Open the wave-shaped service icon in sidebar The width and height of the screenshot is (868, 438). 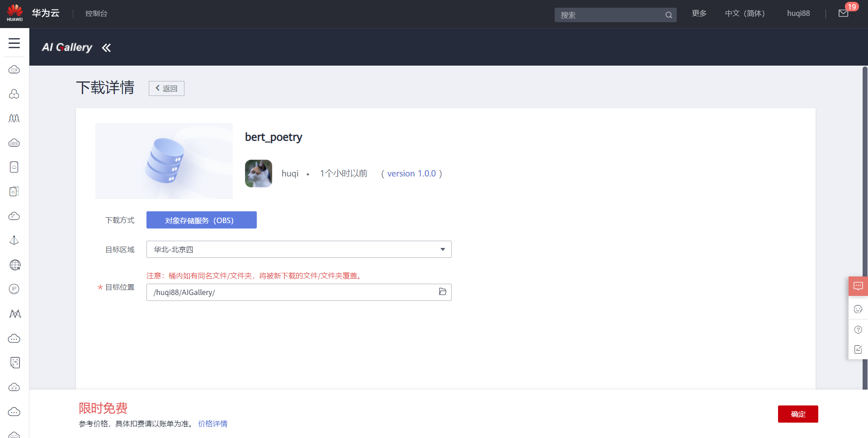pyautogui.click(x=14, y=119)
